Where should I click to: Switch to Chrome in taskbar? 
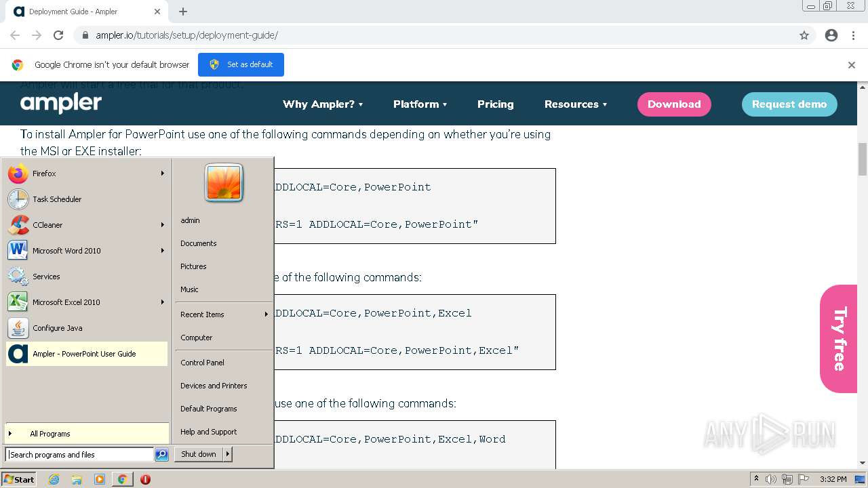[122, 479]
